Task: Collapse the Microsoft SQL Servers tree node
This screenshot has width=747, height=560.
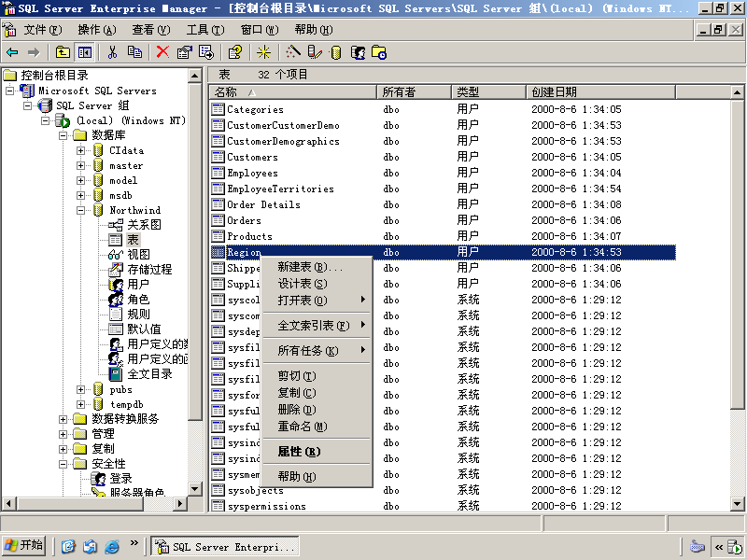Action: pos(10,91)
